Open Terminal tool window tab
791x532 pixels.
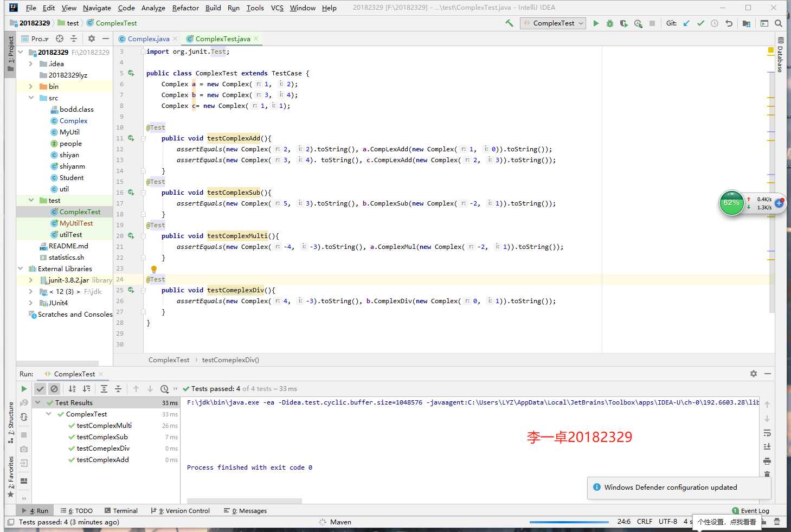(x=121, y=510)
